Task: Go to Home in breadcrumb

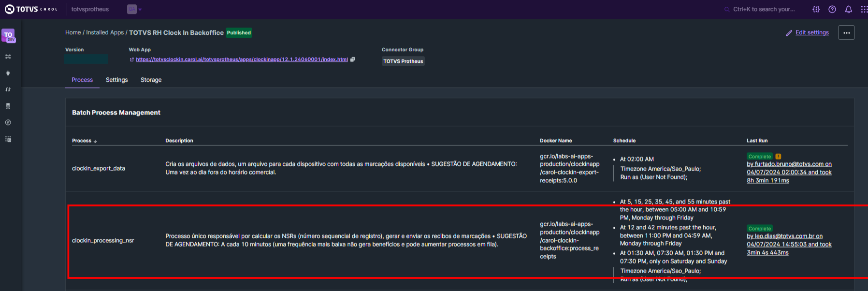Action: pos(73,32)
